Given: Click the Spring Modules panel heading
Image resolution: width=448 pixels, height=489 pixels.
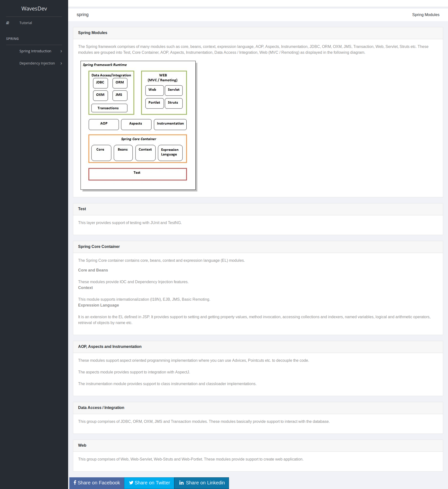Looking at the screenshot, I should click(93, 33).
